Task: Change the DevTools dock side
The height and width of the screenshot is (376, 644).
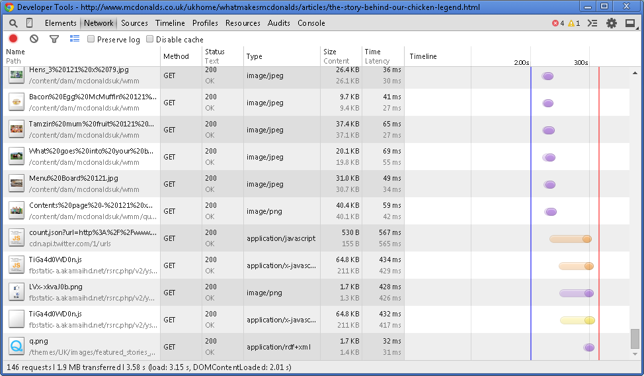Action: click(x=630, y=23)
